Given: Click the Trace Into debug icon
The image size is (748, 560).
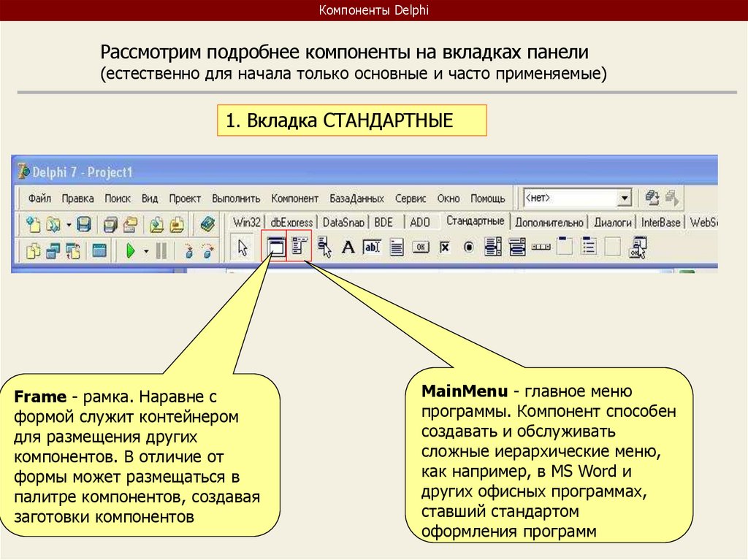Looking at the screenshot, I should point(189,250).
